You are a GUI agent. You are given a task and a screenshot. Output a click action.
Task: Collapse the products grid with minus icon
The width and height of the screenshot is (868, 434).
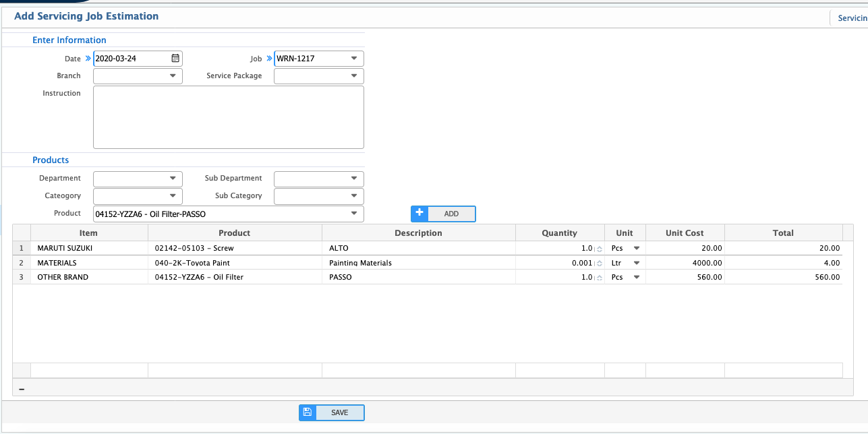coord(22,388)
